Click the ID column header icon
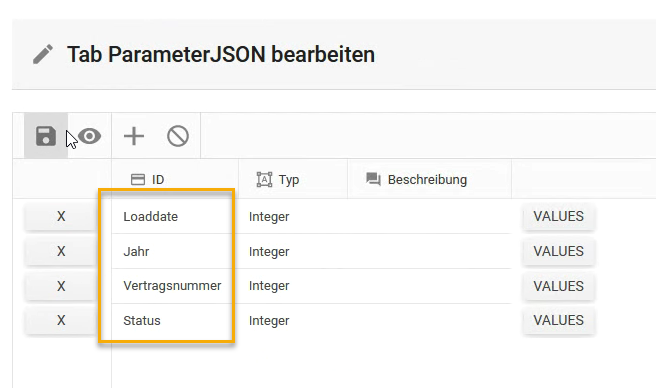 (x=138, y=180)
